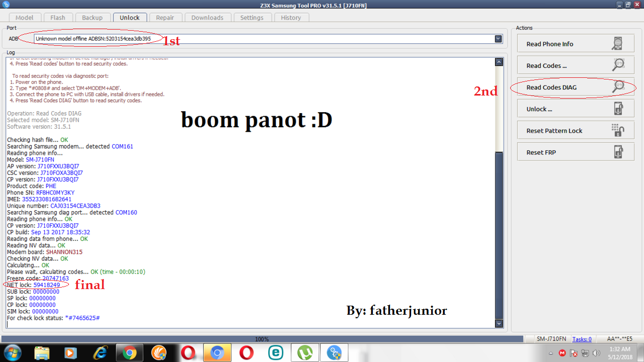Select the Unlock tab
Viewport: 644px width, 362px height.
click(130, 17)
